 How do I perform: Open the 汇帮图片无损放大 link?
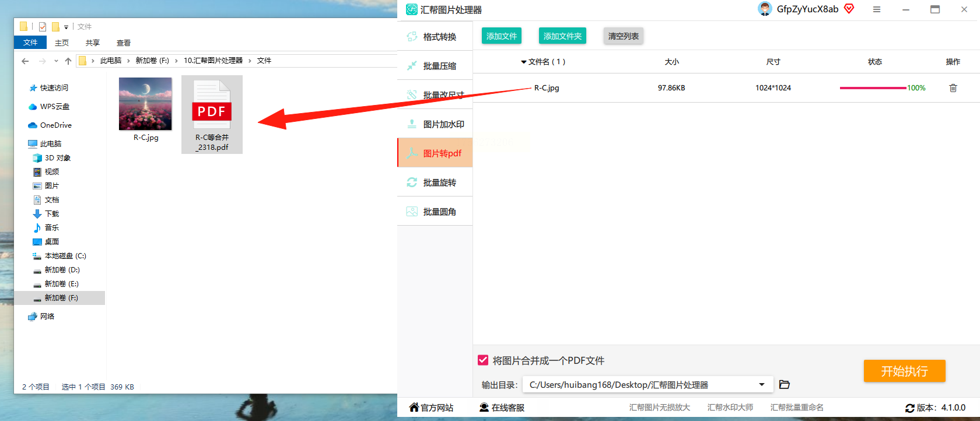pos(659,408)
